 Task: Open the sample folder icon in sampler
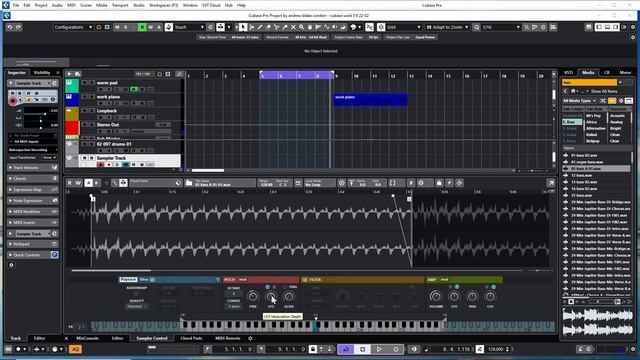[x=189, y=183]
